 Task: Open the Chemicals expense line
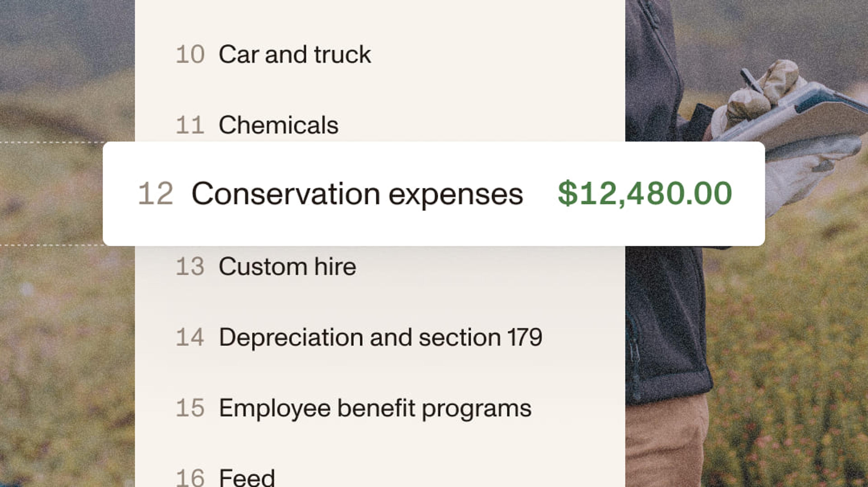click(278, 125)
